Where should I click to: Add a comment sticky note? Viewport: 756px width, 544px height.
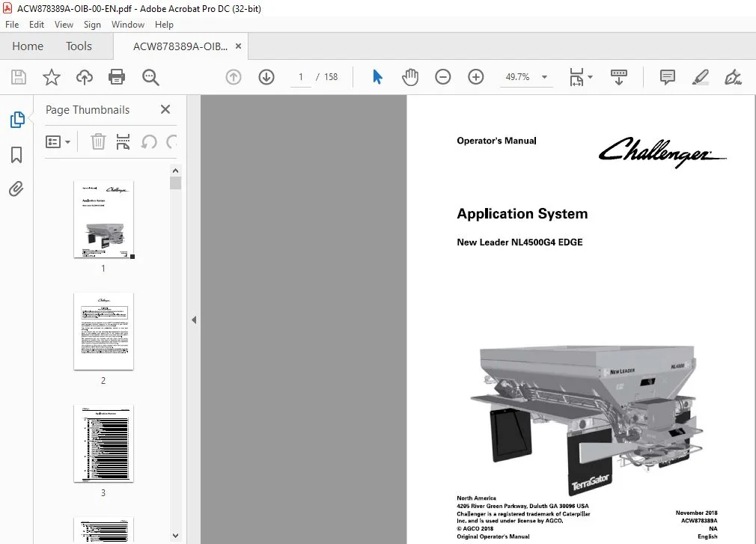667,77
